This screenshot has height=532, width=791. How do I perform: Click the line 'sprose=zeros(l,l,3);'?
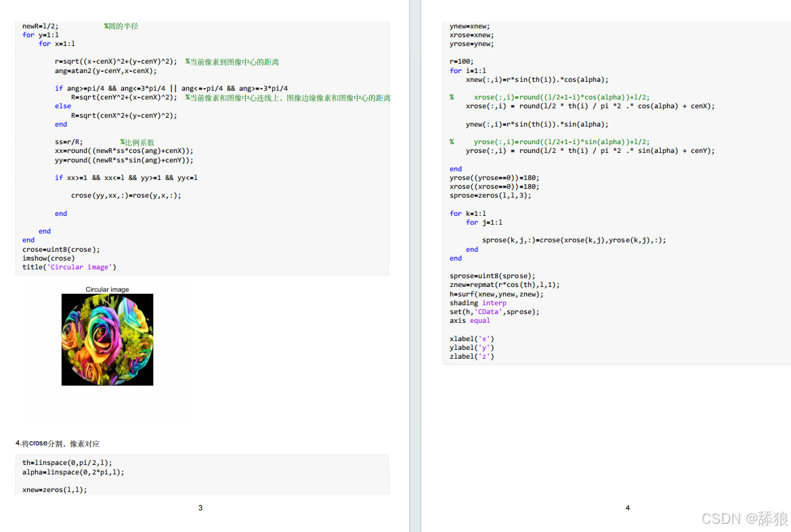[x=490, y=196]
